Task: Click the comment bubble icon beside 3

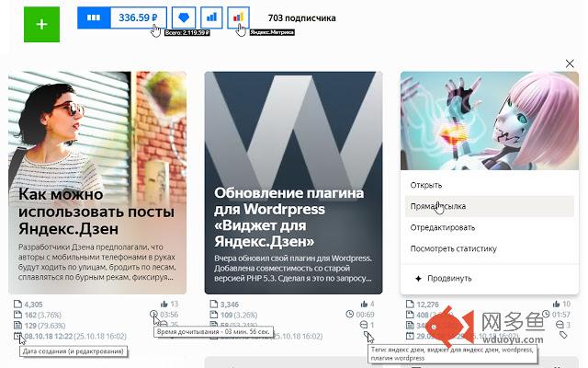Action: pos(560,325)
